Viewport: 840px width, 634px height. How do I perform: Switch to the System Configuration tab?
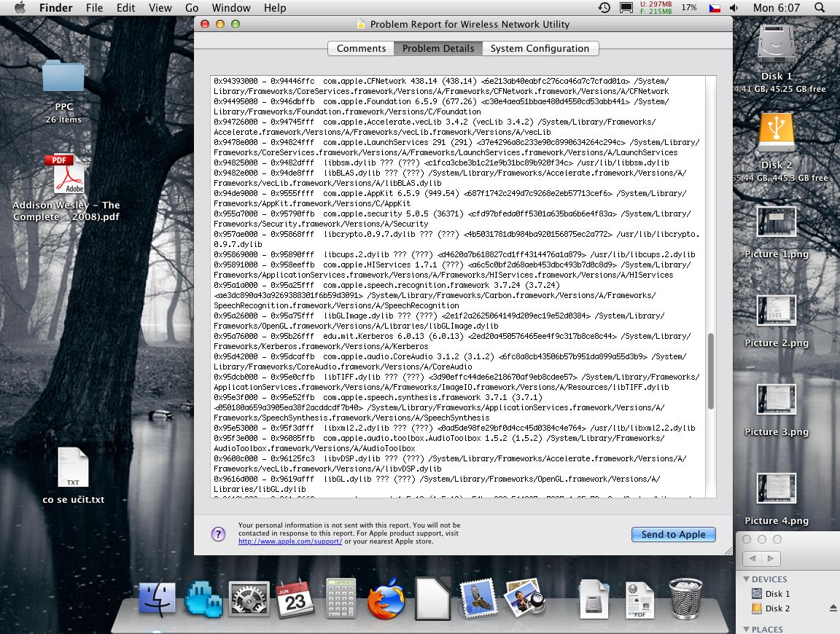(540, 48)
